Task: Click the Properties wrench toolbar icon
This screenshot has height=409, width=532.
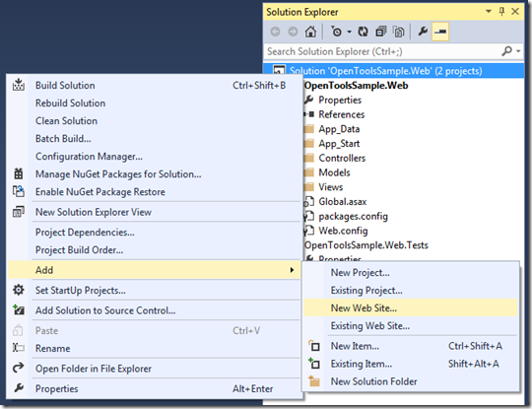Action: [423, 32]
